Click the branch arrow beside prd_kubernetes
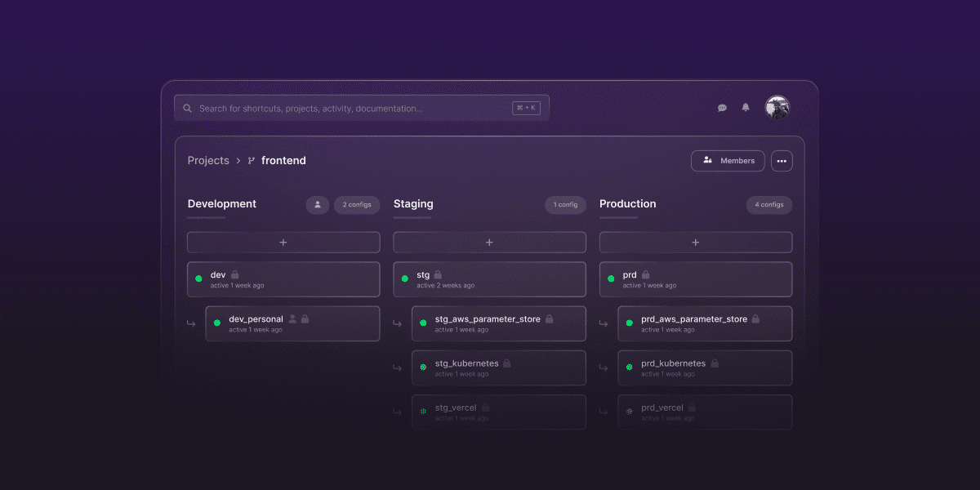This screenshot has height=490, width=980. click(x=604, y=368)
